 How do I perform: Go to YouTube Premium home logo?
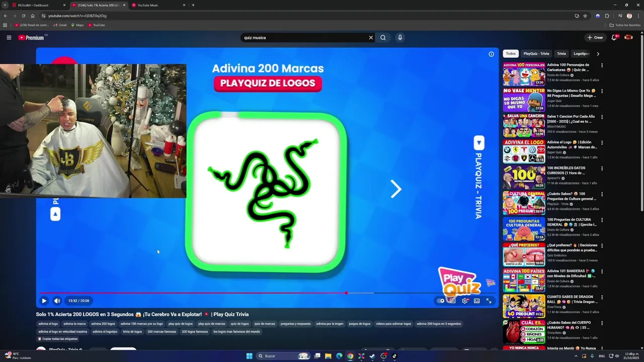tap(31, 38)
